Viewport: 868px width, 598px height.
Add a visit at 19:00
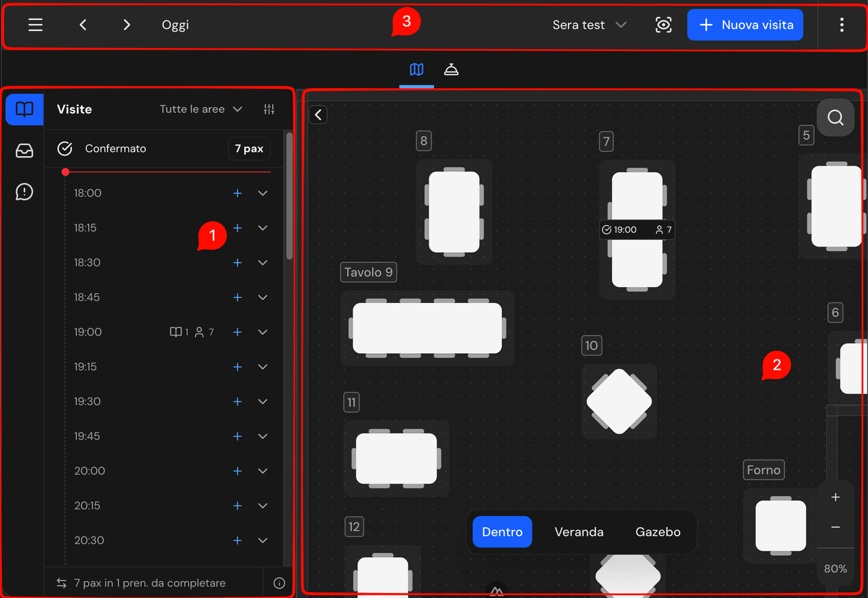(237, 332)
